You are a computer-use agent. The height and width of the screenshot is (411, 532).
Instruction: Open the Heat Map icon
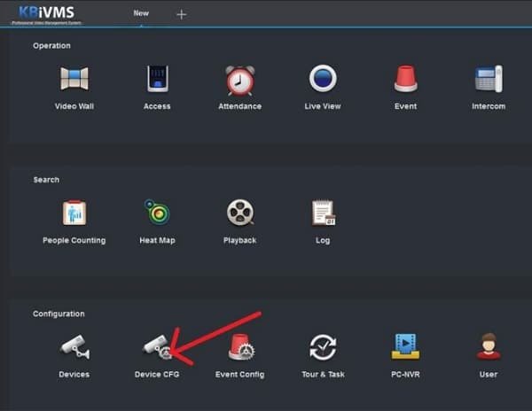[157, 212]
